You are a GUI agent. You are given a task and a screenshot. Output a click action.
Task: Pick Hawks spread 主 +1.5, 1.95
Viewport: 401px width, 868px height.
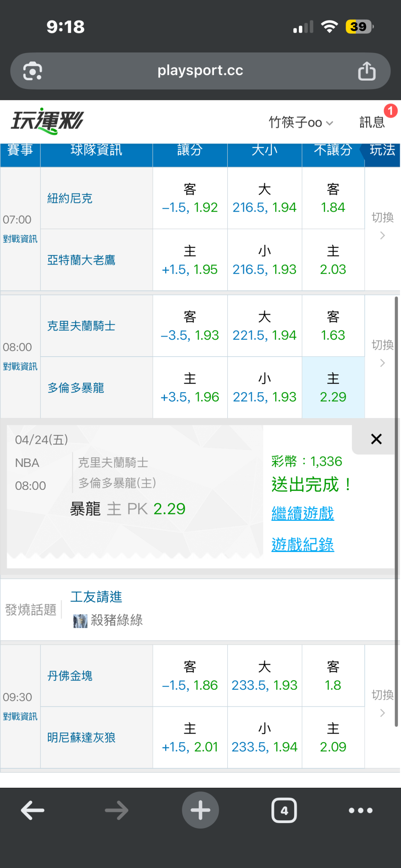(x=190, y=260)
